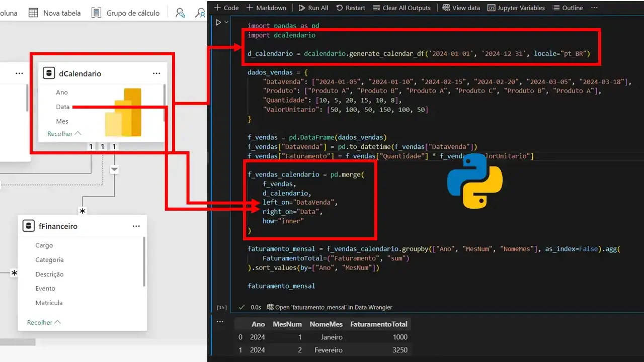
Task: Select the Categoria field in fFinanceiro
Action: [49, 260]
